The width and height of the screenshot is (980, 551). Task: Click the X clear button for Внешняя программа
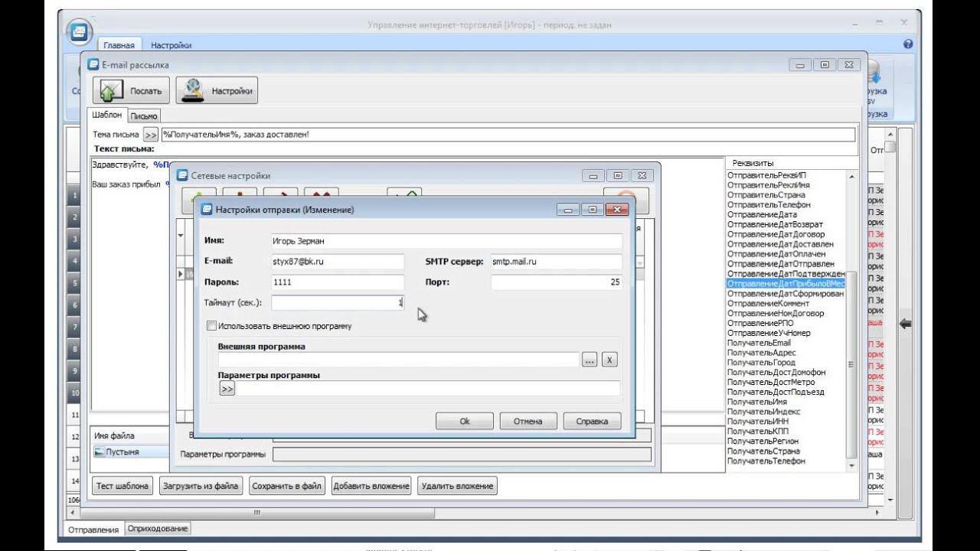pyautogui.click(x=609, y=360)
